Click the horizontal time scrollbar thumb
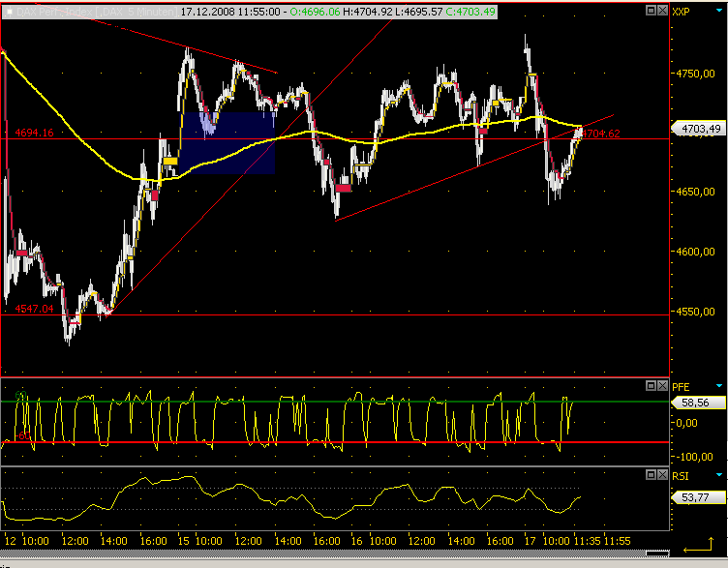This screenshot has width=728, height=568. coord(657,553)
